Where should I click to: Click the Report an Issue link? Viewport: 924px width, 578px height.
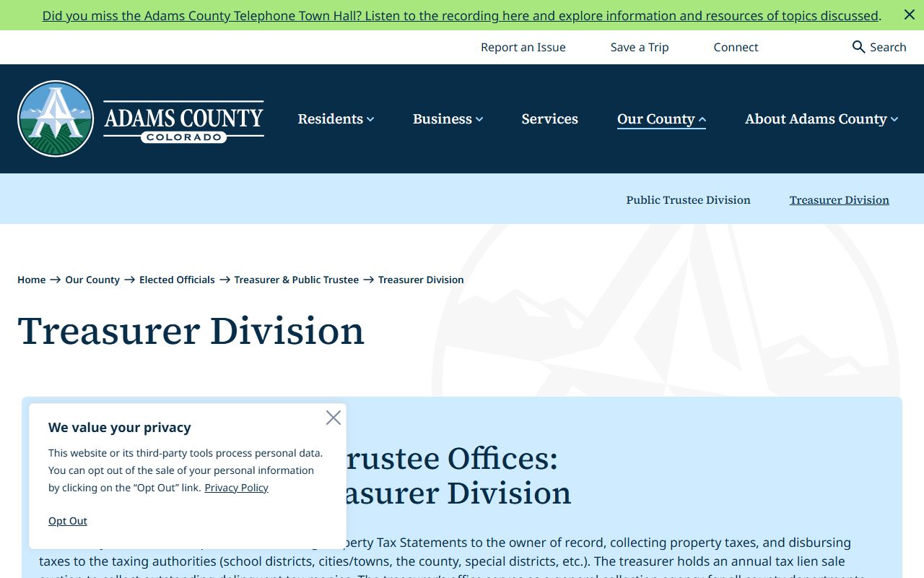click(x=523, y=47)
